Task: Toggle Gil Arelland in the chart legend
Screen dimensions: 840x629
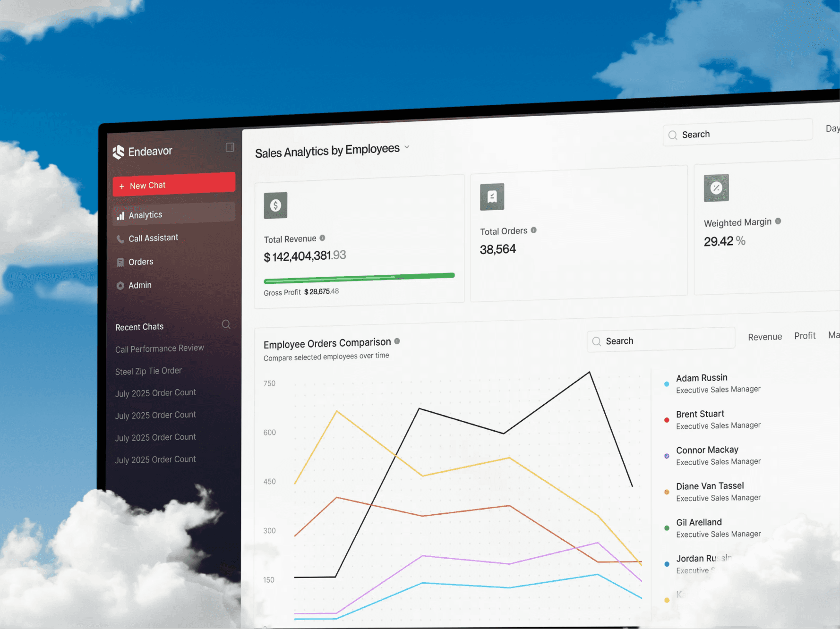Action: (x=712, y=528)
